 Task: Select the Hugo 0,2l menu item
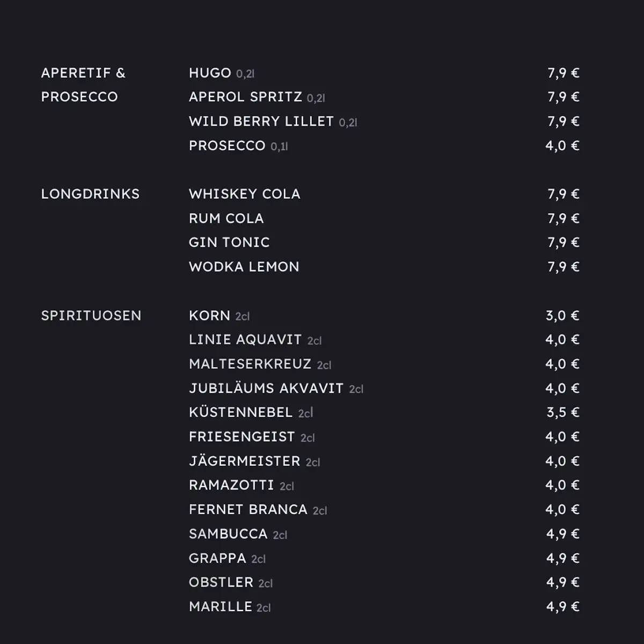(x=222, y=73)
